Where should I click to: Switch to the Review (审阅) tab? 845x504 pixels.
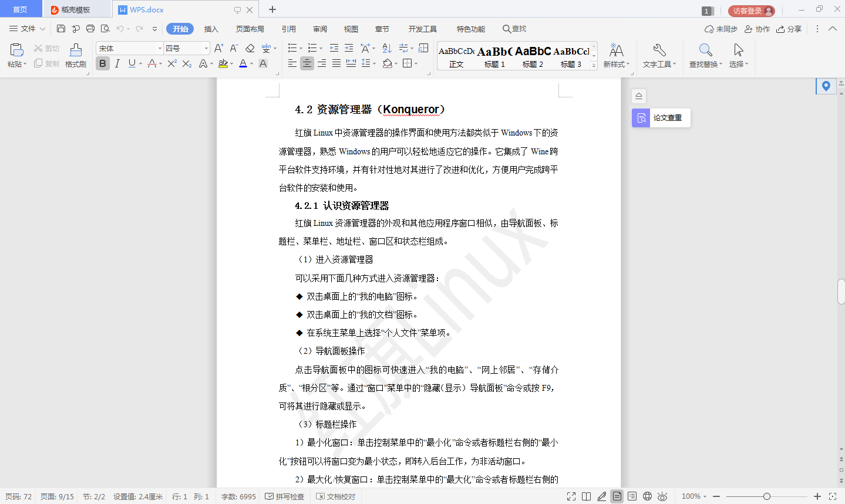[320, 29]
